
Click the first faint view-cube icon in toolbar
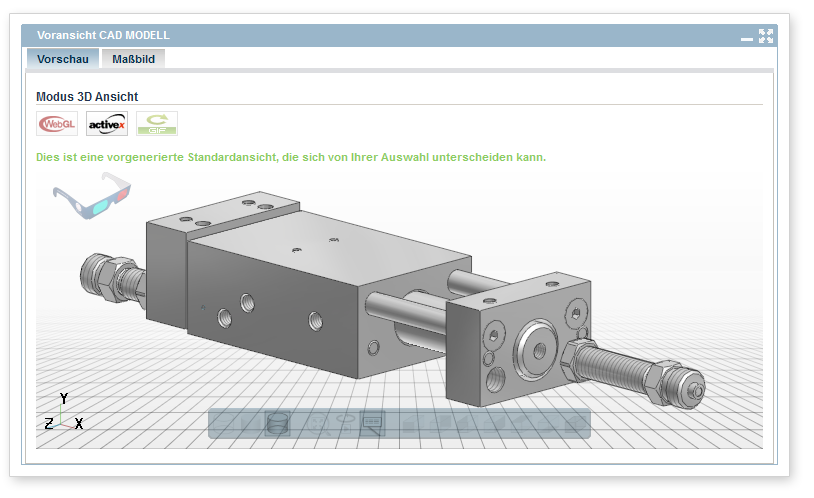pos(413,424)
